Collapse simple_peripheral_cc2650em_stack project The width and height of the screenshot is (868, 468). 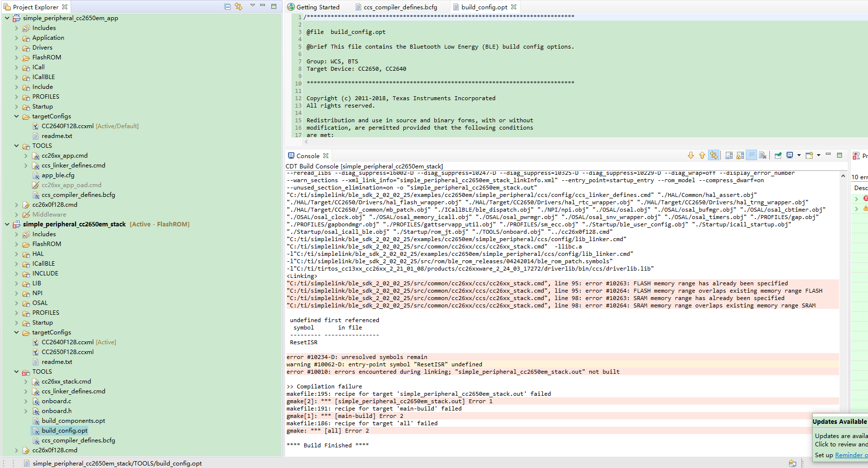7,224
